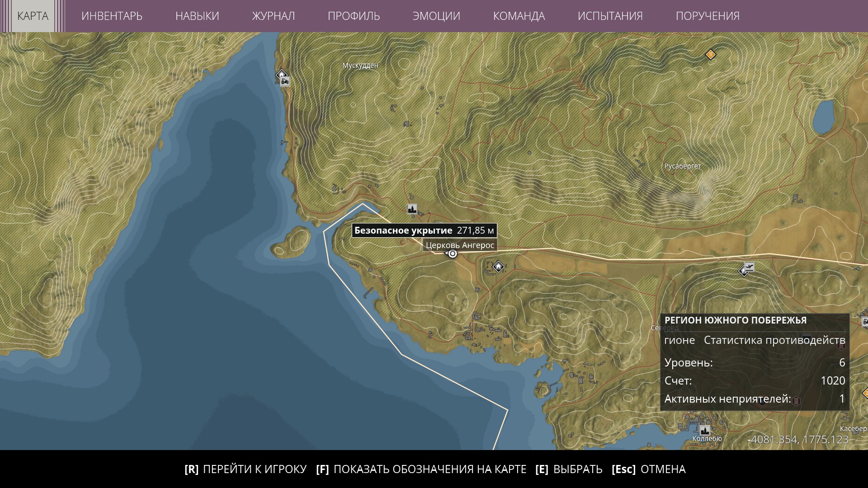Click the town icon above Коллебю label
868x488 pixels.
[705, 430]
